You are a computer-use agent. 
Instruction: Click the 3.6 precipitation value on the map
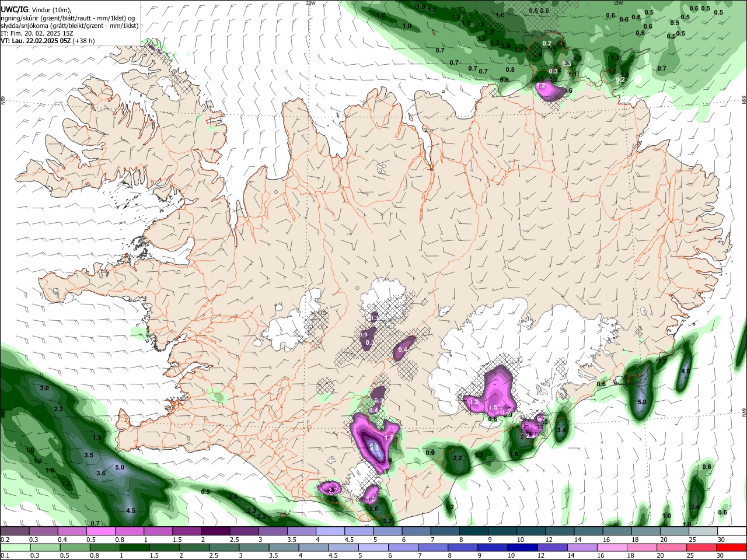pos(101,473)
